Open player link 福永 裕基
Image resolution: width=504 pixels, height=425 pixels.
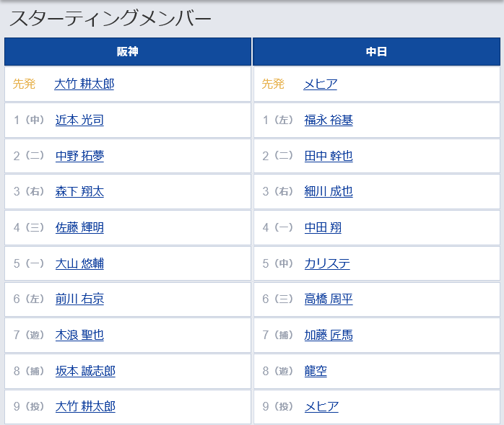coord(329,120)
